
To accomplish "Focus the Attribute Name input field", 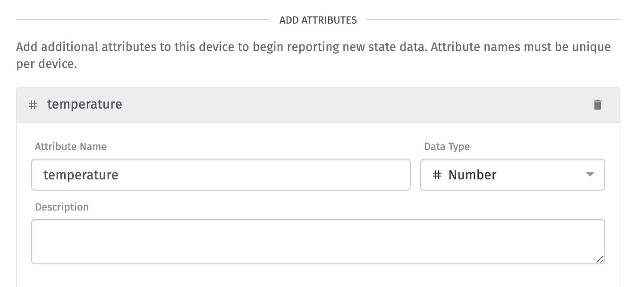I will (220, 175).
